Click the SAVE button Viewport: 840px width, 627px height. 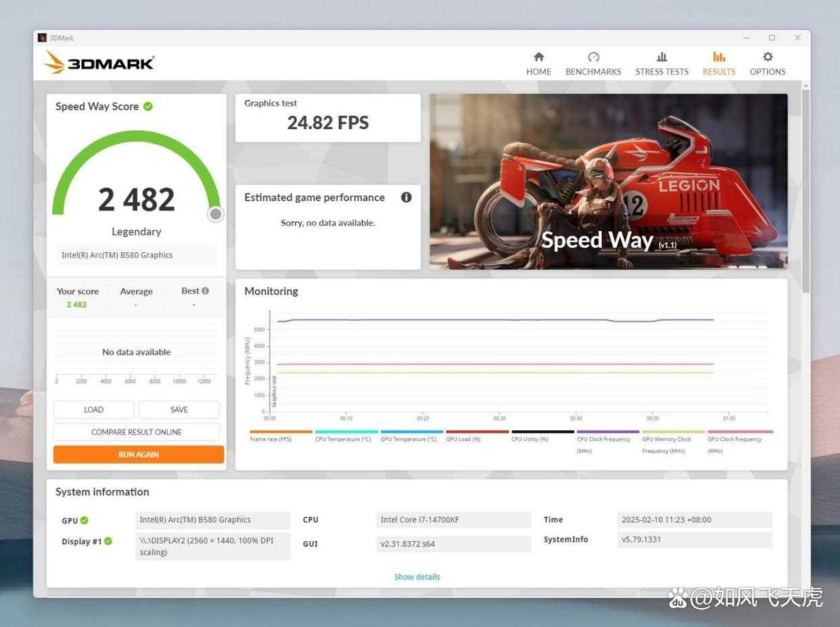179,410
